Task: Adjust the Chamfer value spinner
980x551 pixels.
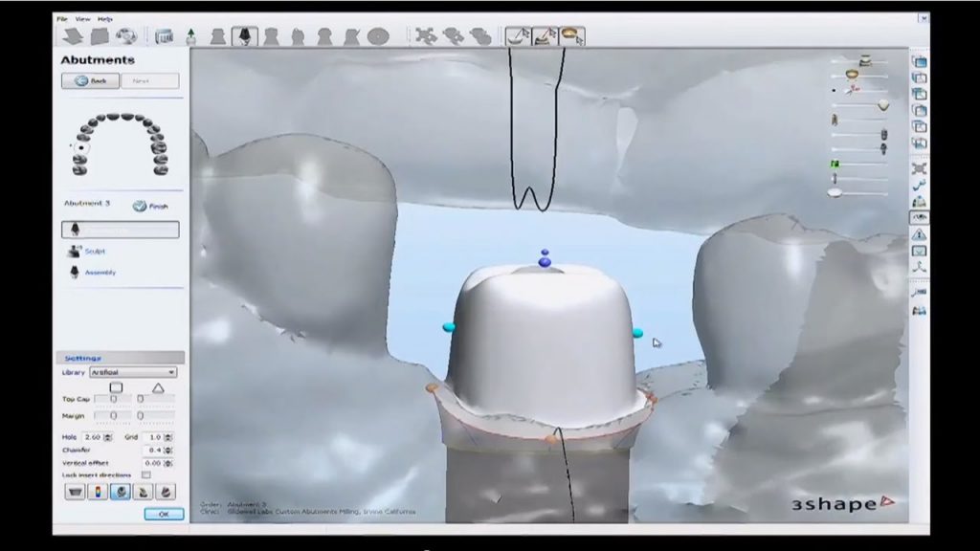Action: 169,450
